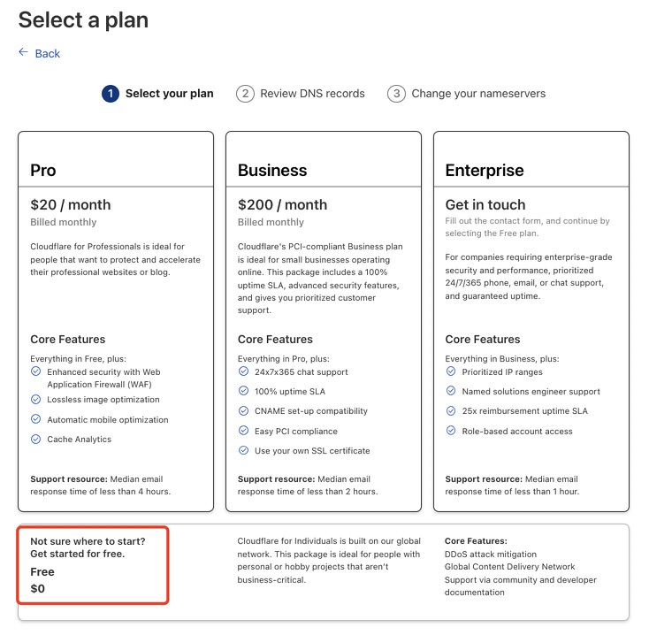The height and width of the screenshot is (635, 672).
Task: Click checkmark icon beside 24x7x365 chat support
Action: (x=244, y=371)
